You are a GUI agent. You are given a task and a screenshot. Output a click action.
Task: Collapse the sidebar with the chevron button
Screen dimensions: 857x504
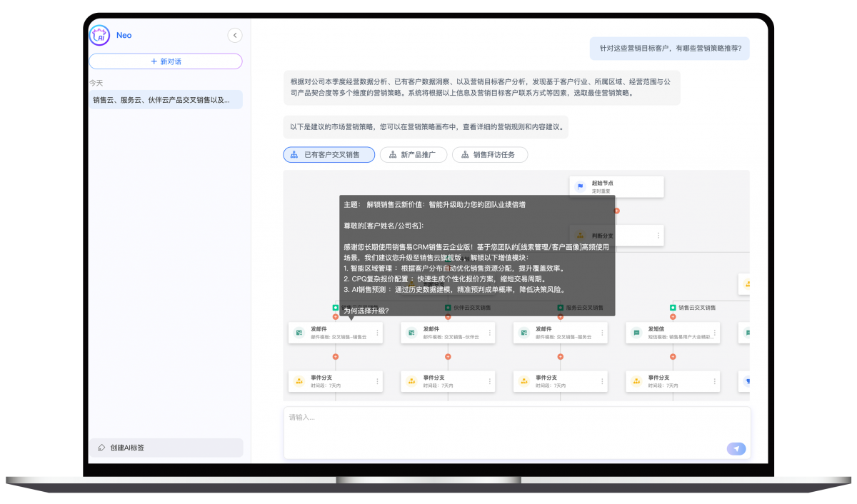point(234,36)
